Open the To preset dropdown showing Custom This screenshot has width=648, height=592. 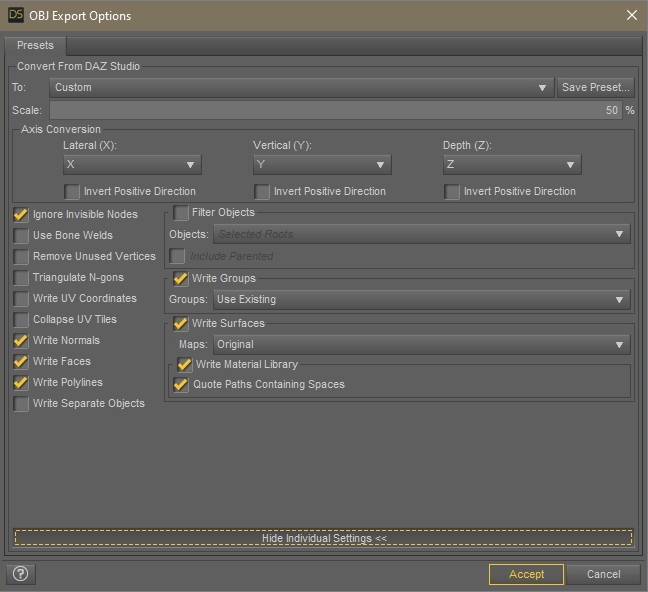tap(301, 88)
